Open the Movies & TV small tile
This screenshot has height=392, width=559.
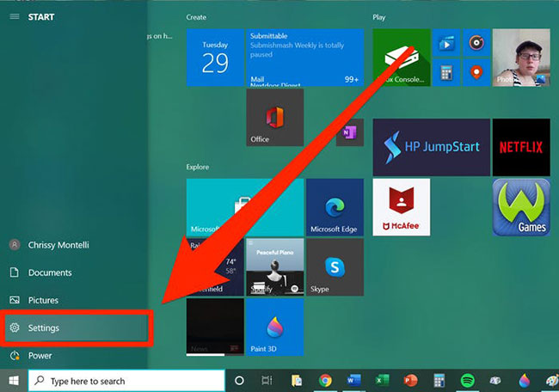click(x=446, y=42)
